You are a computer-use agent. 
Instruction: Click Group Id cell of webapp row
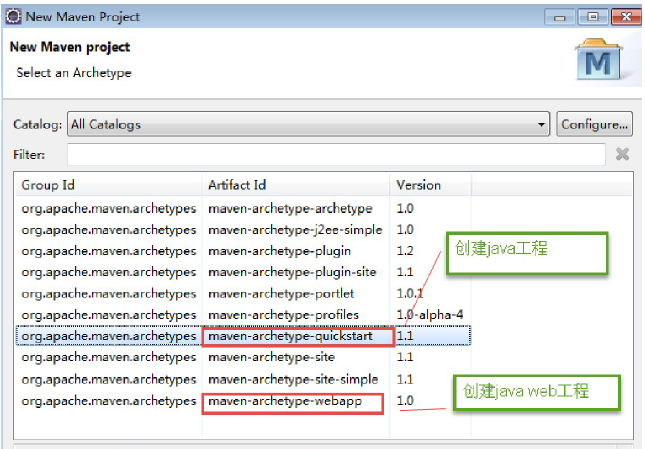pos(109,401)
